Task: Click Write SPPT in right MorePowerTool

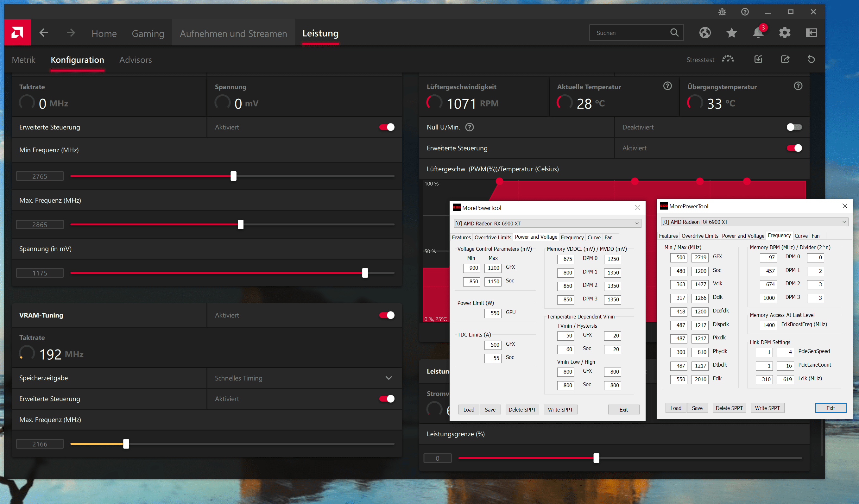Action: click(x=767, y=408)
